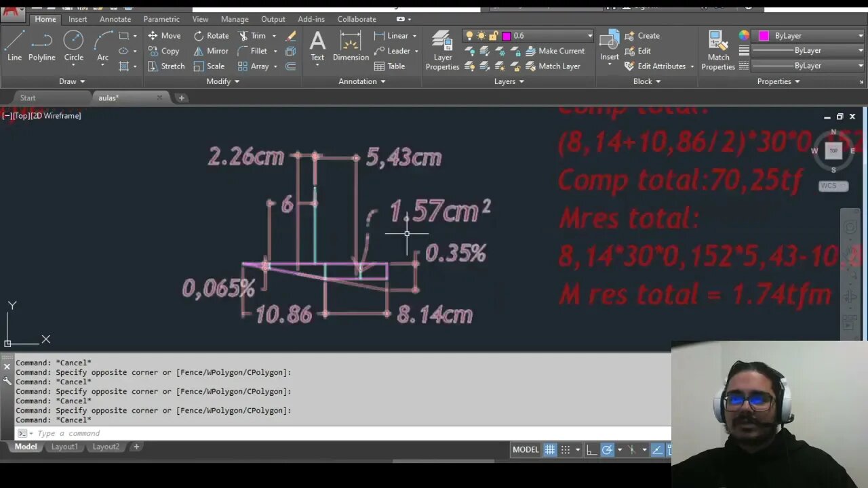
Task: Click Match Layer button
Action: pyautogui.click(x=553, y=66)
